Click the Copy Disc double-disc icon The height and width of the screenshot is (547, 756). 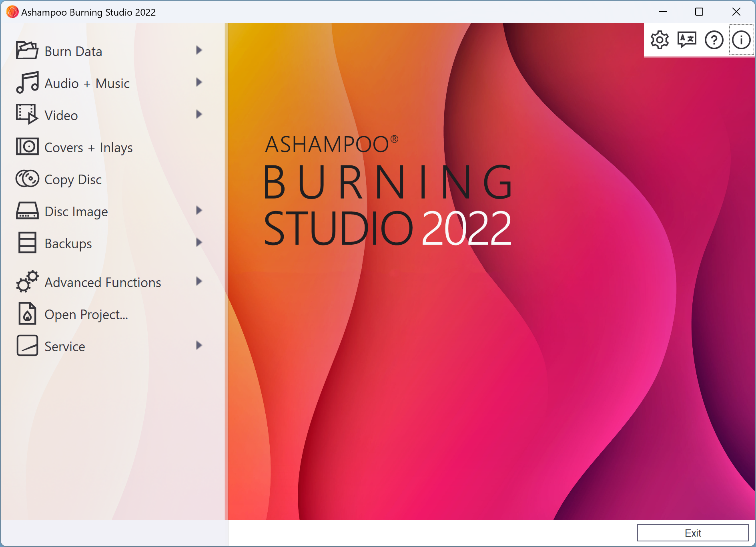coord(27,179)
